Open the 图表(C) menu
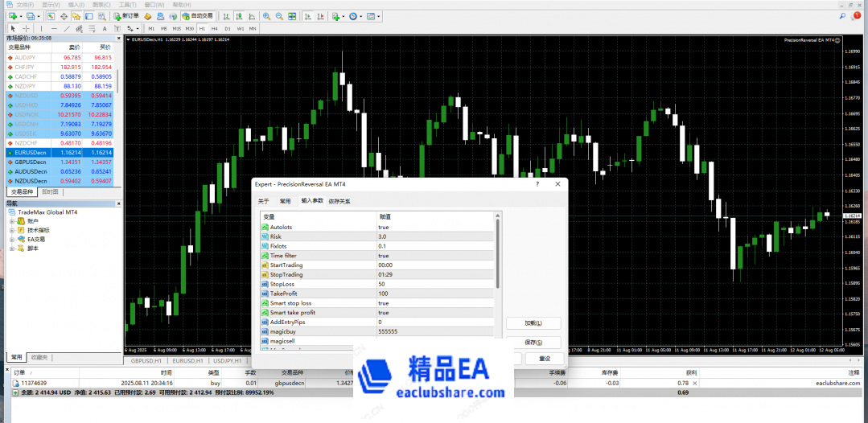Screen dimensions: 868x423 click(x=100, y=4)
